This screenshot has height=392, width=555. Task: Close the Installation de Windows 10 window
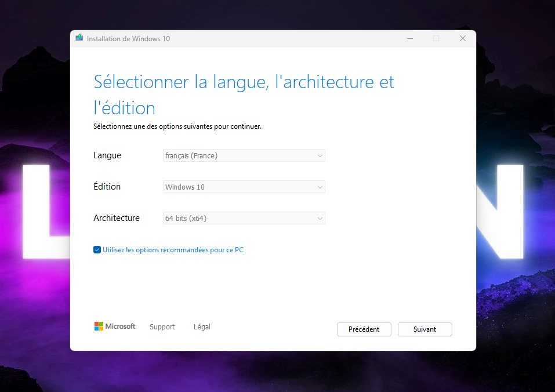[462, 38]
